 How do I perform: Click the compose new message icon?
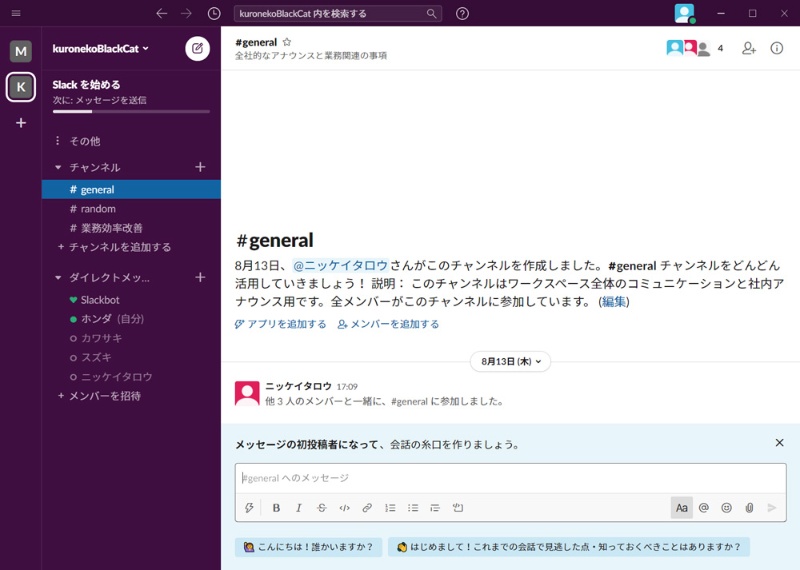pos(198,48)
